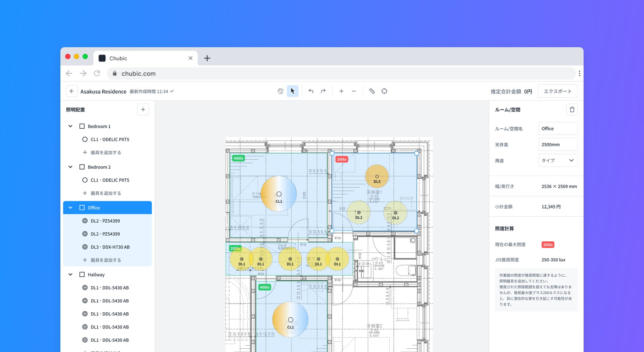
Task: Activate the pointer select tool
Action: tap(293, 91)
